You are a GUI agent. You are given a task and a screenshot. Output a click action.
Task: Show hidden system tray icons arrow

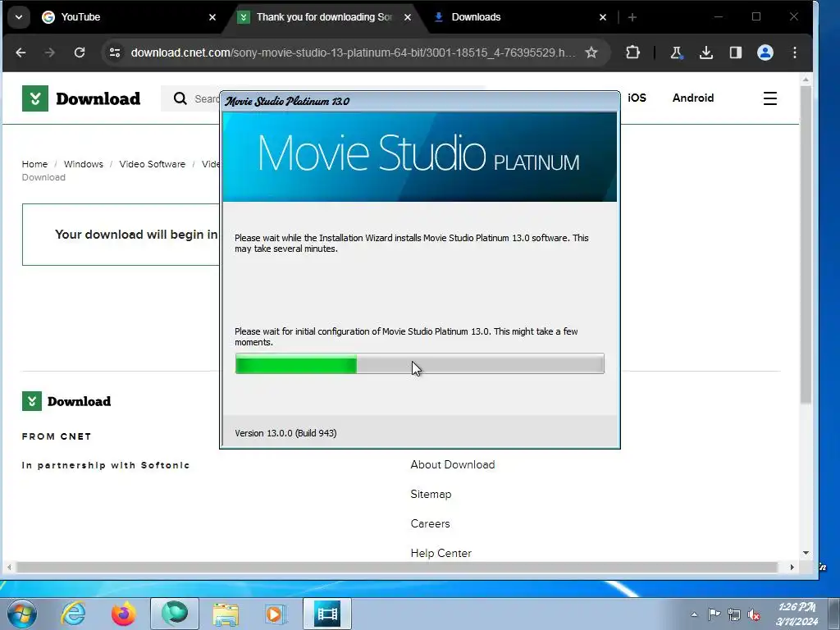[694, 614]
